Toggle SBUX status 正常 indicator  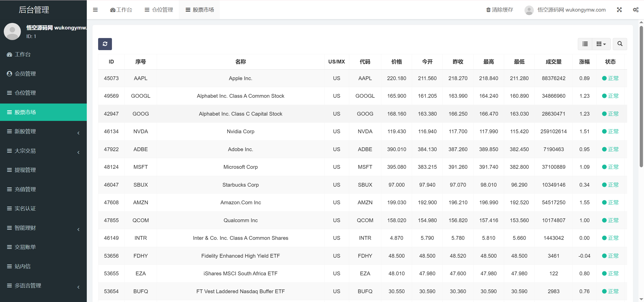click(610, 185)
